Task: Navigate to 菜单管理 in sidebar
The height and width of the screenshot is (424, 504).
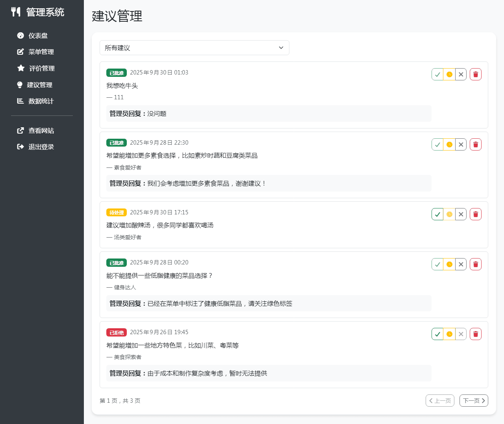Action: point(41,52)
